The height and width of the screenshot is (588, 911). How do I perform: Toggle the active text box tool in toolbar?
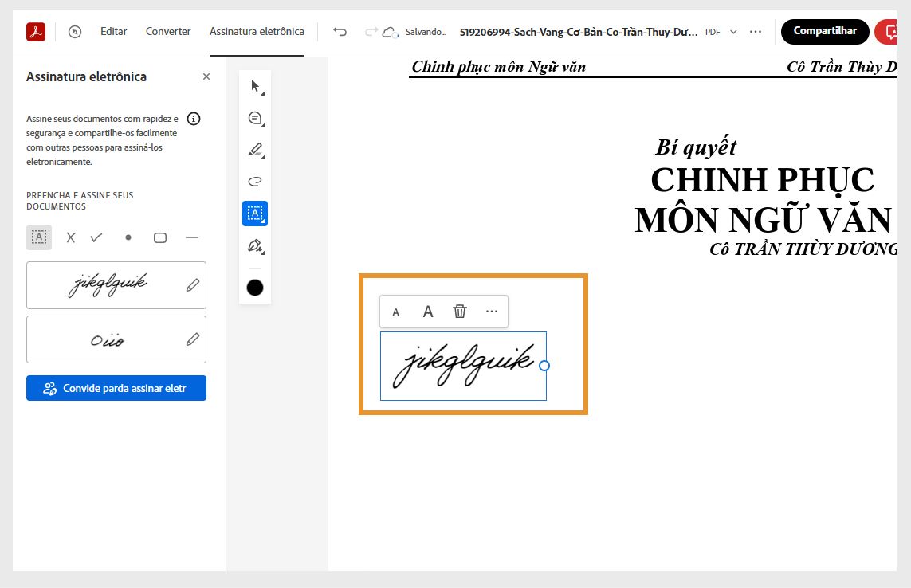255,214
